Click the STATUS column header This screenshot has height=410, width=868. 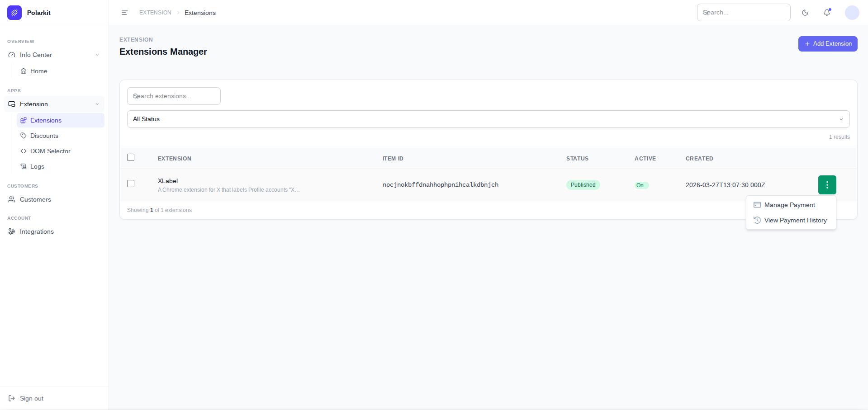point(577,159)
